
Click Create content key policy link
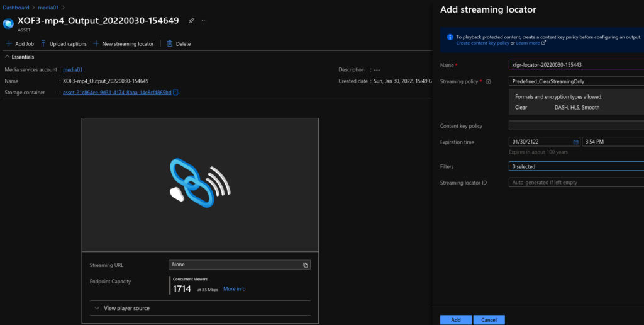(482, 43)
